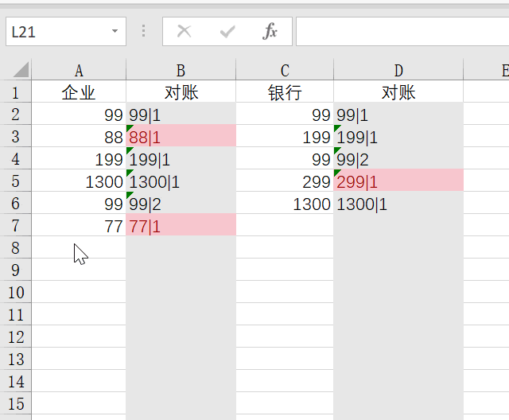This screenshot has width=509, height=420.
Task: Open the Name Box dropdown arrow
Action: (x=115, y=31)
